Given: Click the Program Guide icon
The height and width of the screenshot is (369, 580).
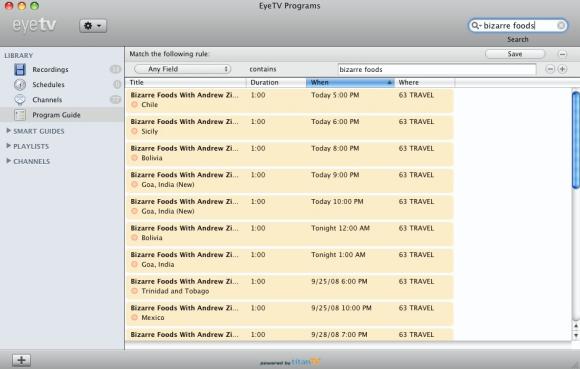Looking at the screenshot, I should click(20, 115).
